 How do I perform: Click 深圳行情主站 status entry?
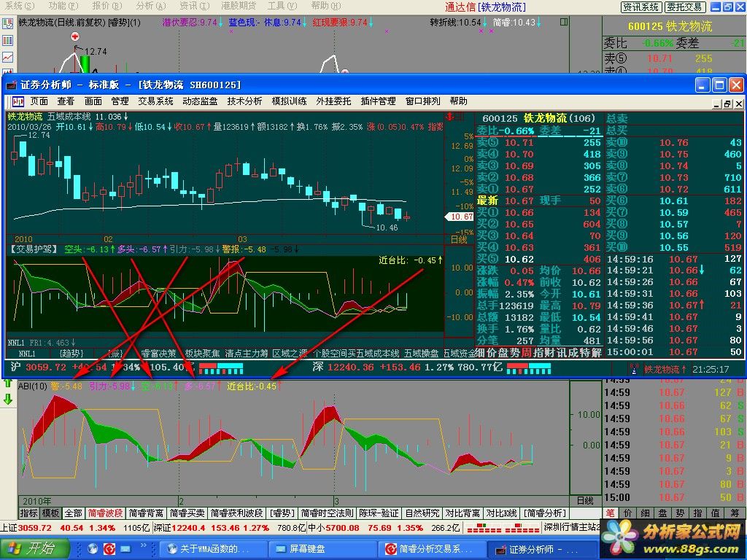pyautogui.click(x=571, y=528)
